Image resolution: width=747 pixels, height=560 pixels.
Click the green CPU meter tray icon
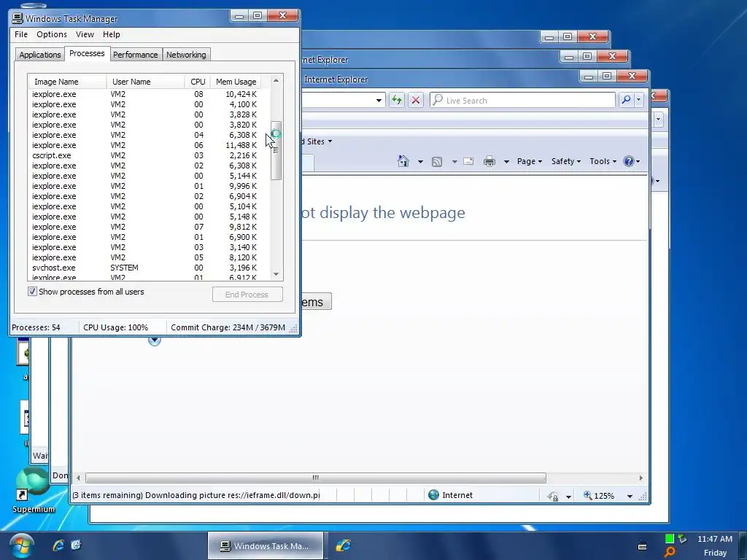[670, 539]
